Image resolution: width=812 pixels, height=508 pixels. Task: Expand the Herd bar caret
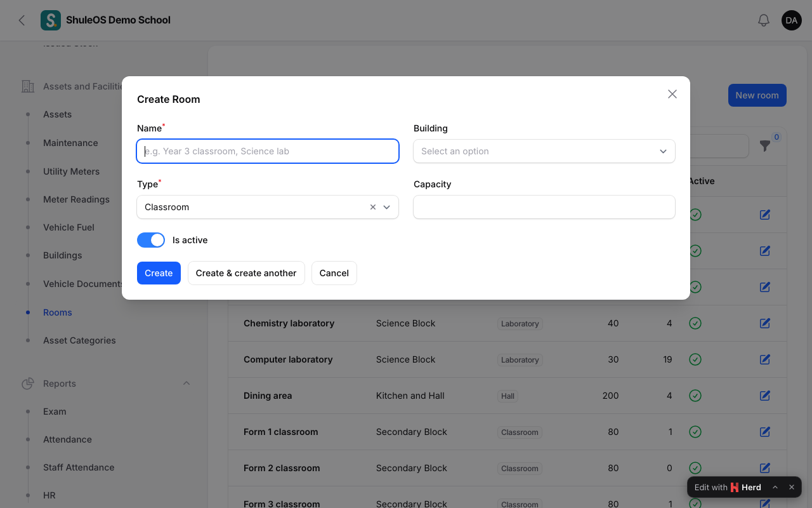775,487
